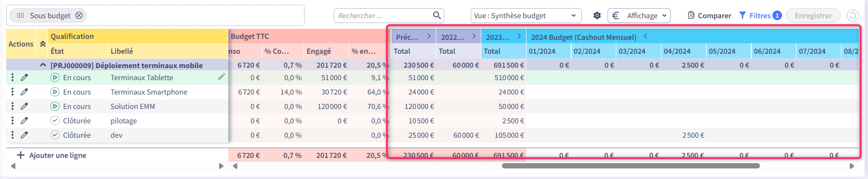Open the Affichage currency dropdown
Screen dimensions: 868x179
pos(639,15)
